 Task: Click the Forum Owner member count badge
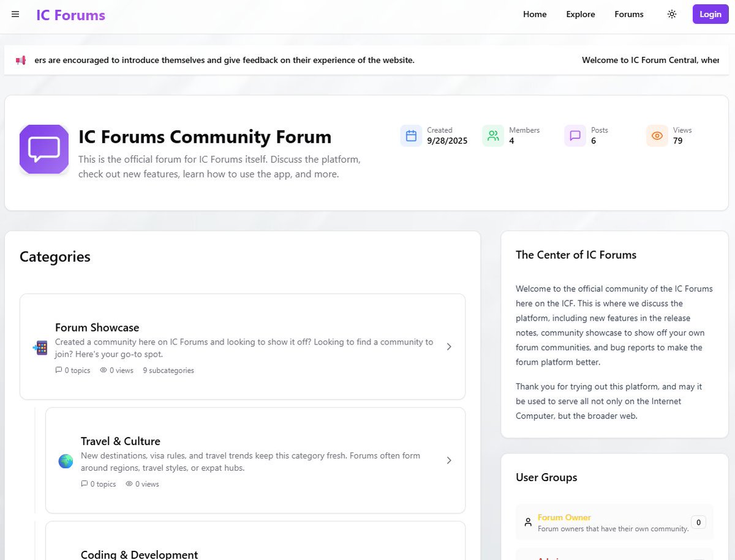(698, 523)
